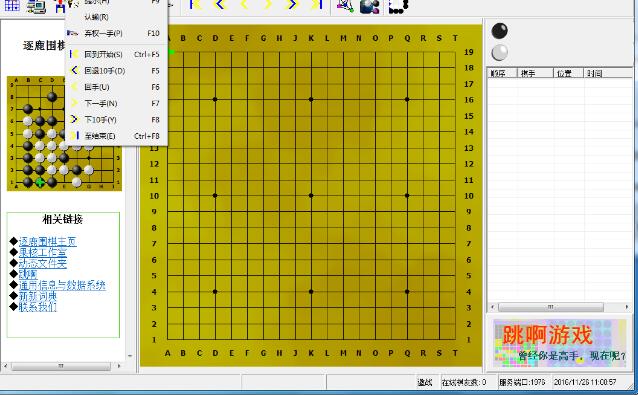This screenshot has height=395, width=638.
Task: Click the dark sphere stones toolbar icon
Action: (369, 6)
